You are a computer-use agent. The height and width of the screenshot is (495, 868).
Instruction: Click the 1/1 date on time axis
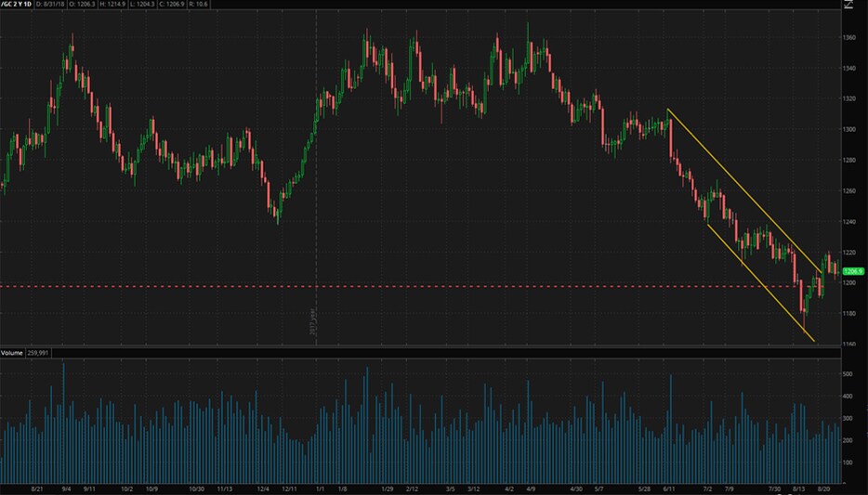click(320, 488)
